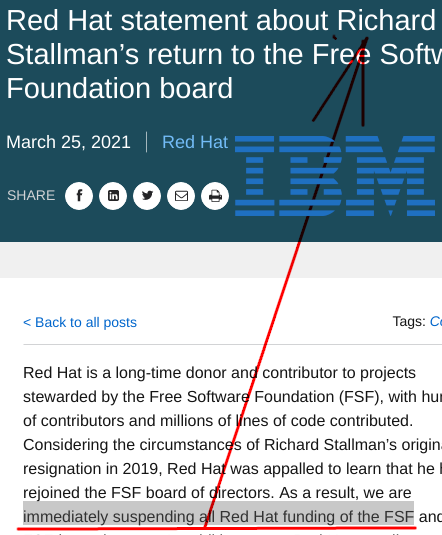Click the blue IBM logo
Screen dimensions: 442x535
click(x=335, y=176)
